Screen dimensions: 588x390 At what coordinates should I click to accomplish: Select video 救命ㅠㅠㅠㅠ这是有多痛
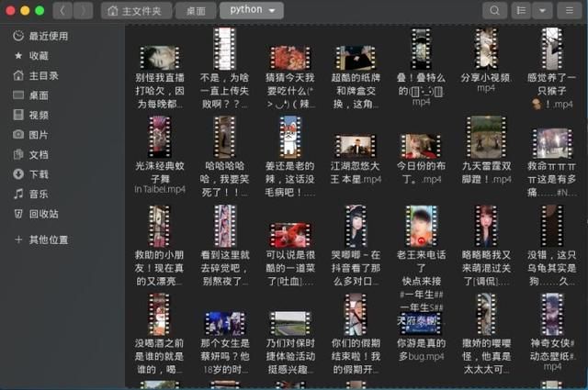point(551,162)
